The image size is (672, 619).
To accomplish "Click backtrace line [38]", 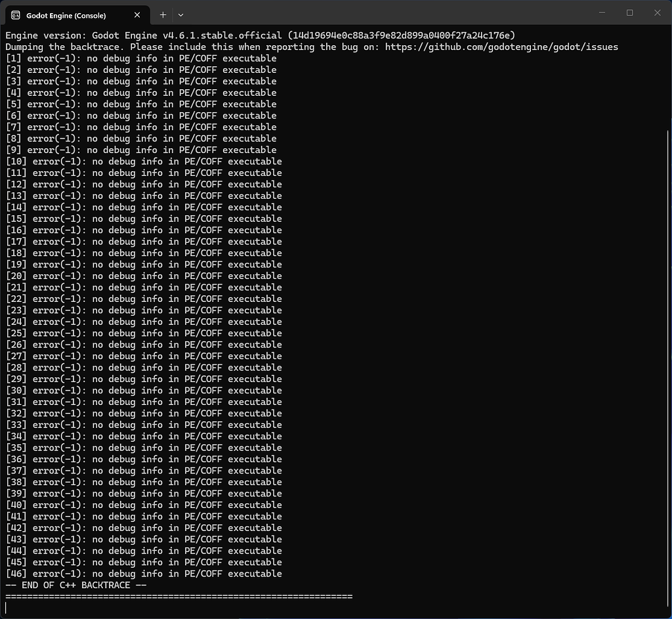I will 144,482.
